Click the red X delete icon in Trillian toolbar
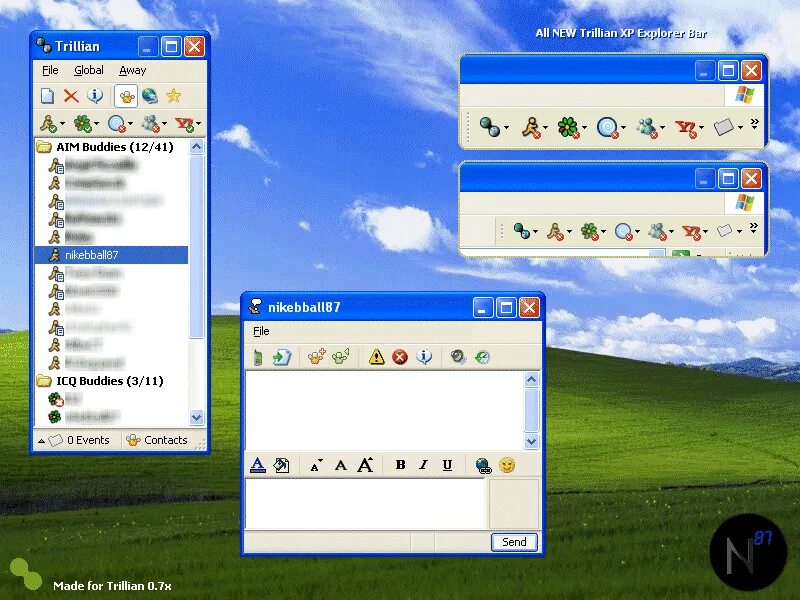 coord(71,96)
